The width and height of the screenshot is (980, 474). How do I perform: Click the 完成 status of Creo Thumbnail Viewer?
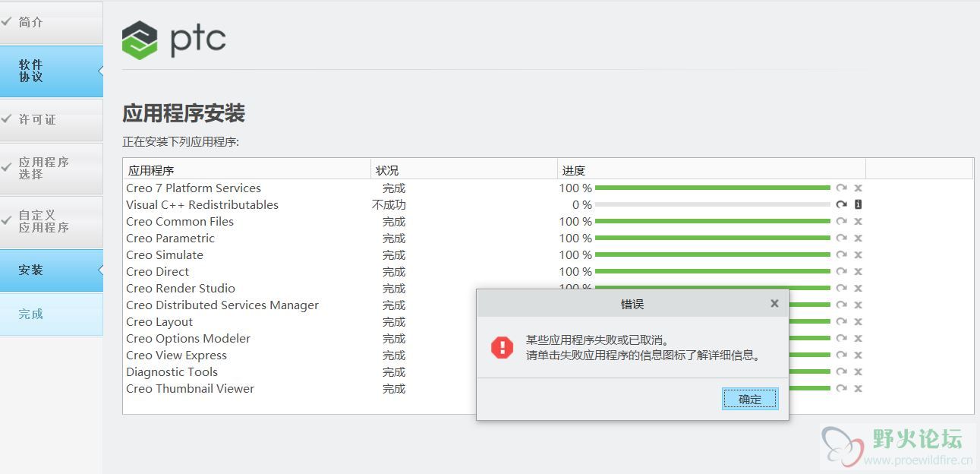pos(394,388)
